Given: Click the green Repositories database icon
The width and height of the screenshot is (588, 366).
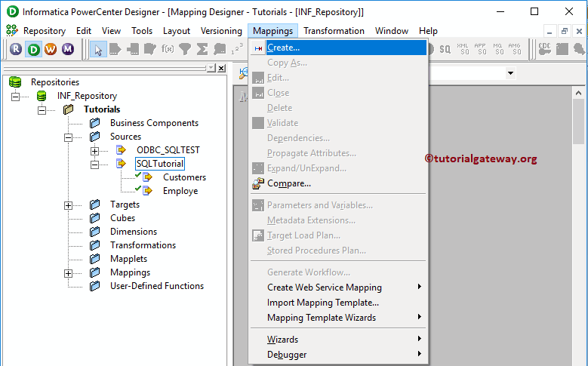Looking at the screenshot, I should [x=15, y=82].
